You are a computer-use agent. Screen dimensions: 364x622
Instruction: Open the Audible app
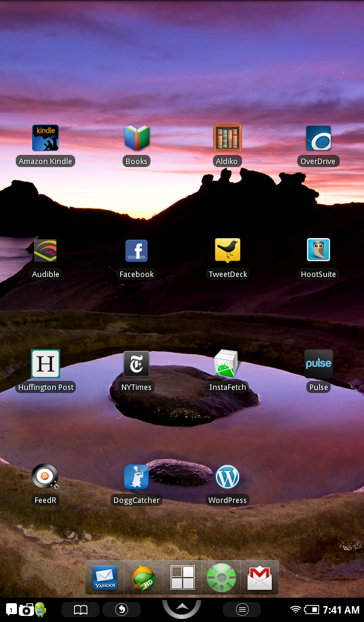(x=45, y=251)
